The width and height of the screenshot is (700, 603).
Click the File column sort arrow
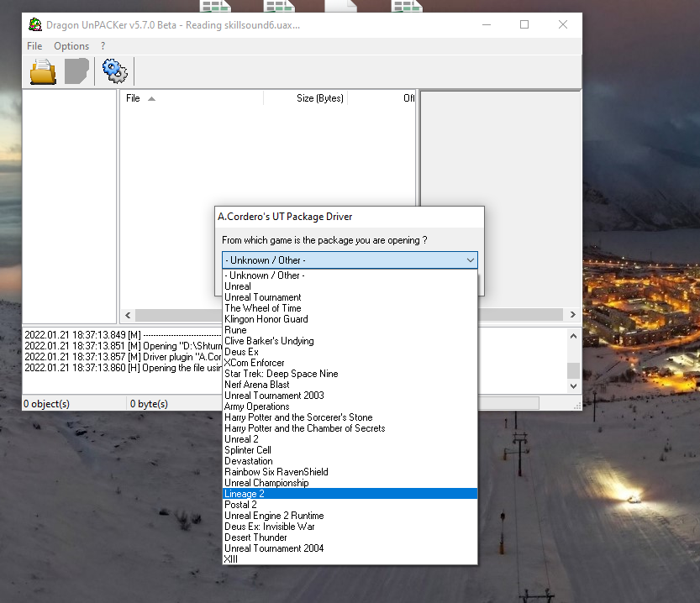click(x=152, y=98)
